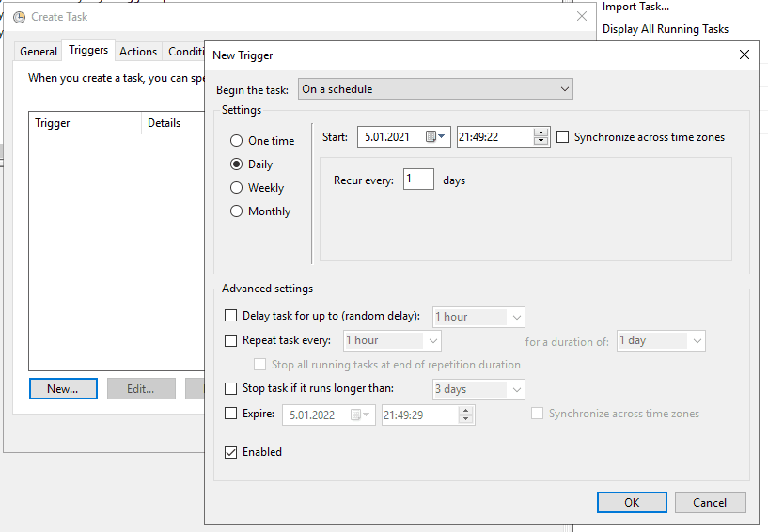Click the Start time spinner up arrow
Image resolution: width=768 pixels, height=532 pixels.
click(x=541, y=133)
